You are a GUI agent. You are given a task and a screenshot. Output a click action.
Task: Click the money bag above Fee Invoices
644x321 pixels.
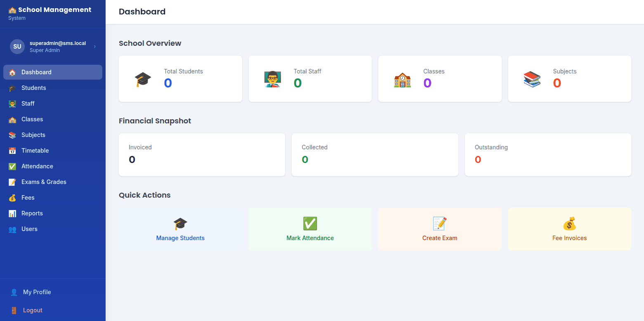(570, 224)
